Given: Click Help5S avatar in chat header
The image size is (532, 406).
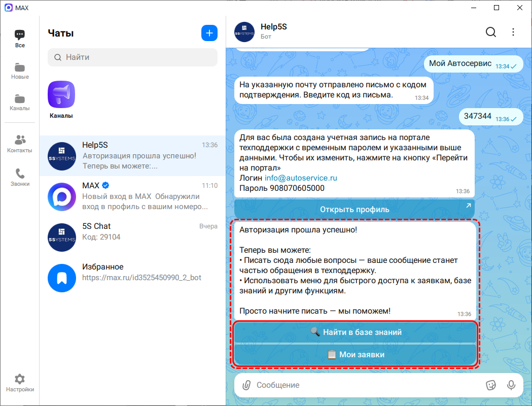Looking at the screenshot, I should coord(244,32).
